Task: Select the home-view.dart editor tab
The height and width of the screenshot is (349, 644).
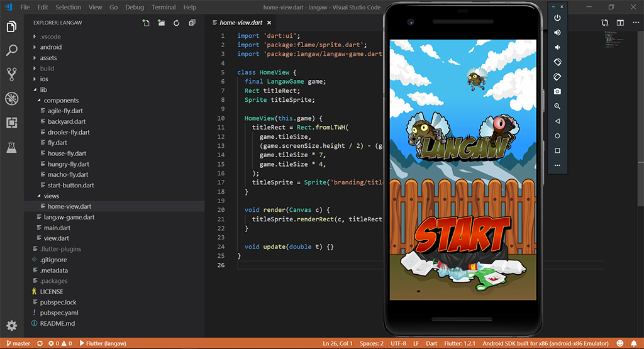Action: pyautogui.click(x=240, y=23)
